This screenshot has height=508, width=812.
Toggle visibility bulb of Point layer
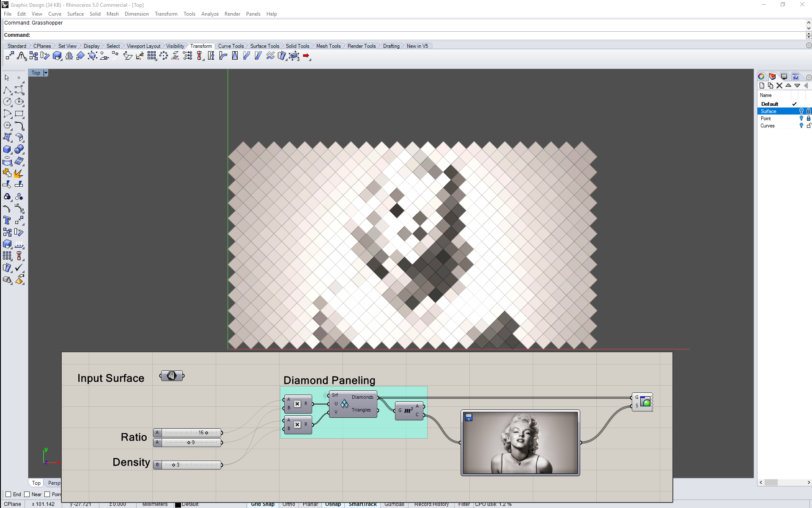click(801, 119)
